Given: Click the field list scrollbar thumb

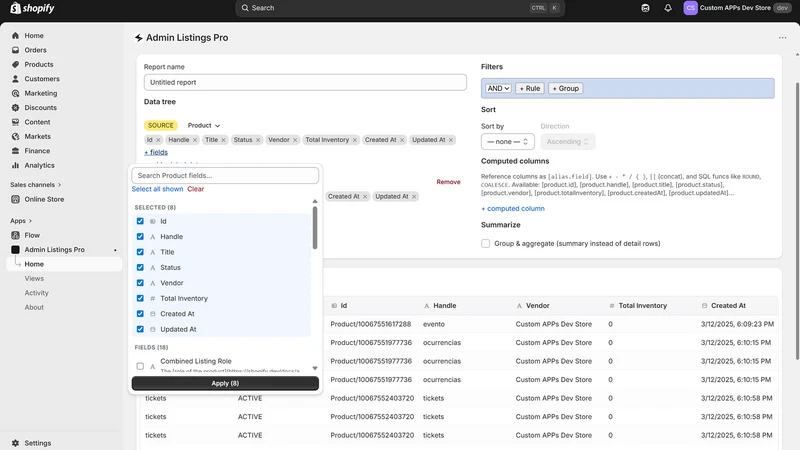Looking at the screenshot, I should click(315, 228).
